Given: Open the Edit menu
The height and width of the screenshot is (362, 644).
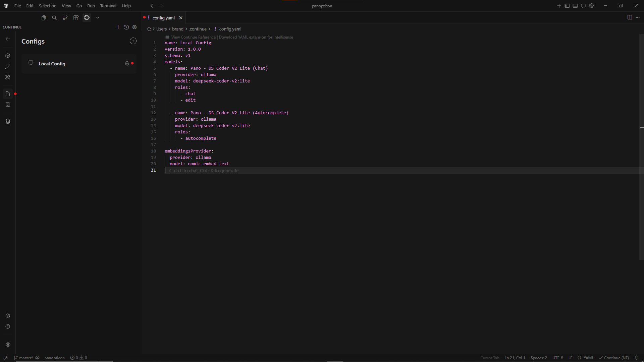Looking at the screenshot, I should tap(30, 6).
